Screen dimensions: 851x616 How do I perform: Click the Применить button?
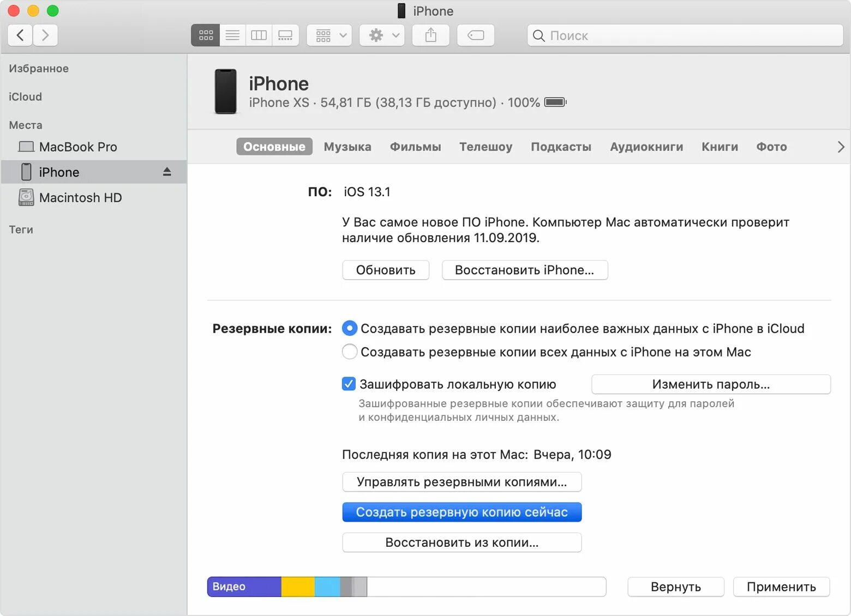[781, 587]
